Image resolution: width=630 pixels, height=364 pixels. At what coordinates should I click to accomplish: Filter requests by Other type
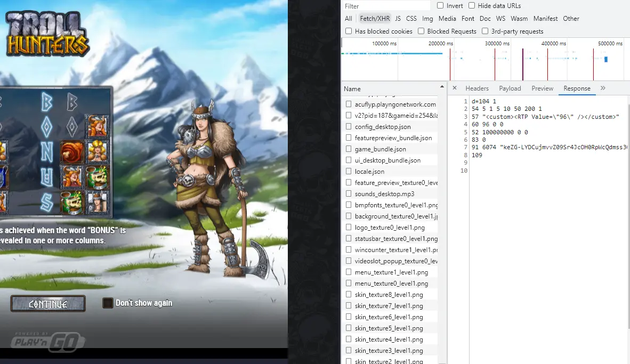571,19
